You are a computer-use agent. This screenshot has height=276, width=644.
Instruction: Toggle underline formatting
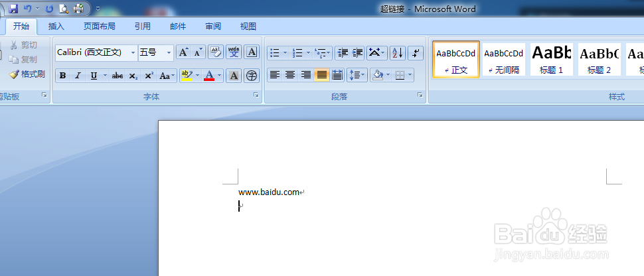click(x=94, y=76)
